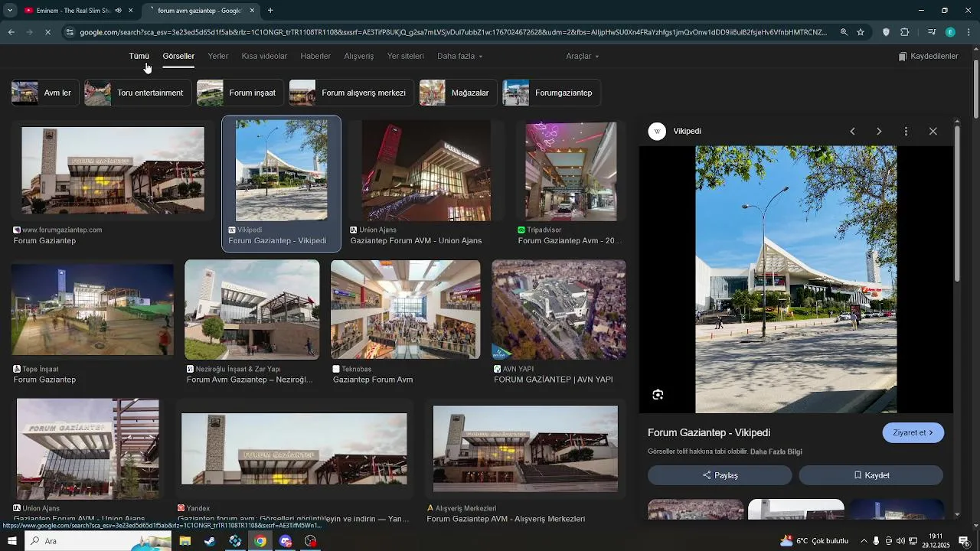Filter images by Forumgaziantep chip
The width and height of the screenshot is (980, 551).
[x=551, y=93]
